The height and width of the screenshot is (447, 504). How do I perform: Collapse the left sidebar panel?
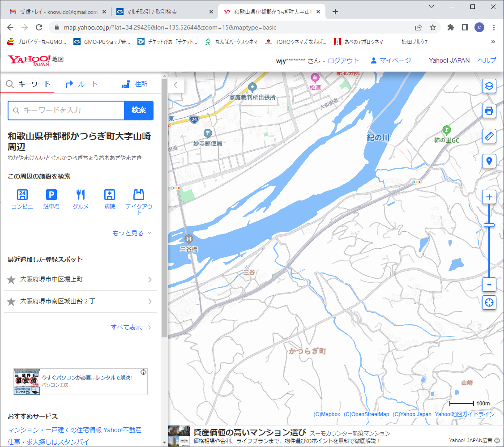coord(176,85)
